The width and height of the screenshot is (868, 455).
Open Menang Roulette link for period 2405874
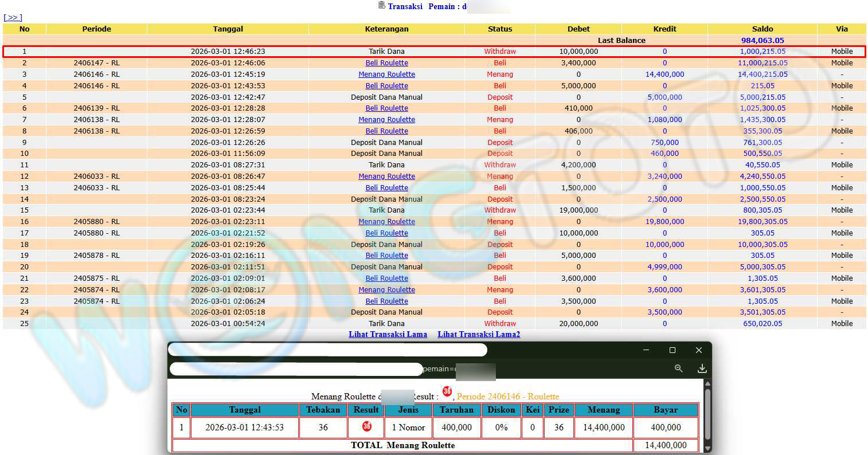coord(386,290)
